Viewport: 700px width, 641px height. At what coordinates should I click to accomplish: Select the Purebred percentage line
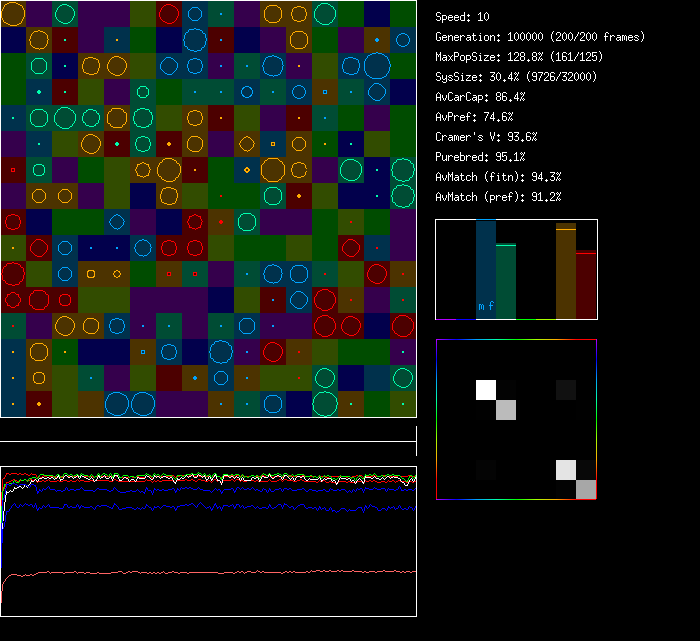tap(480, 157)
